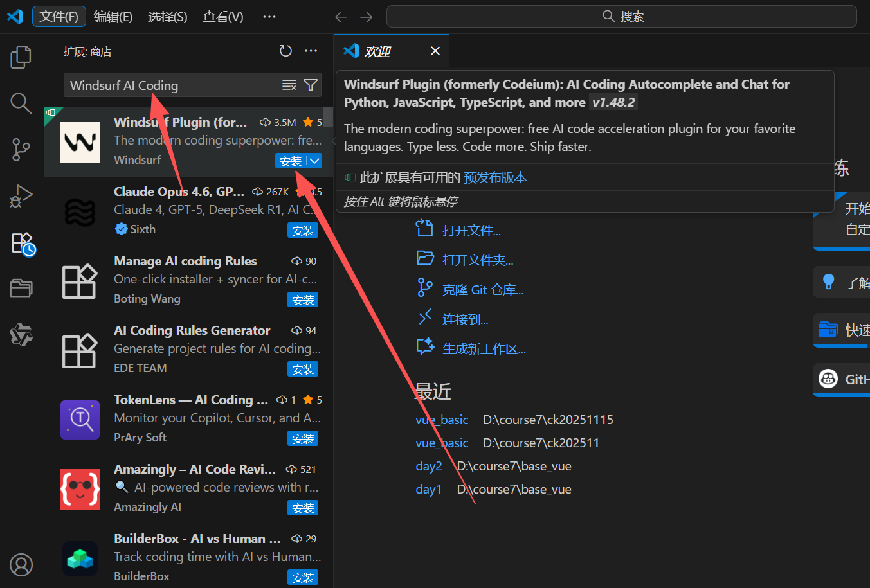
Task: Click 克隆 Git 仓库... link
Action: (483, 290)
